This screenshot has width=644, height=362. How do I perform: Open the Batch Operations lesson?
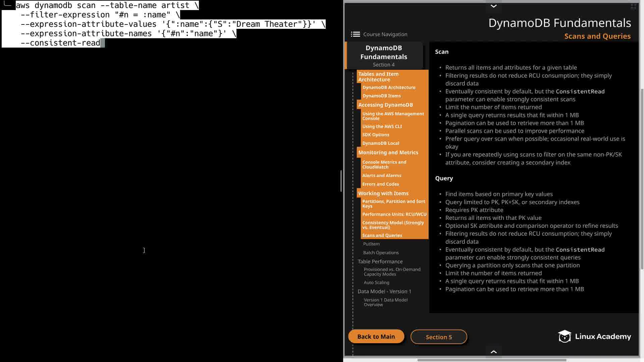(x=381, y=253)
